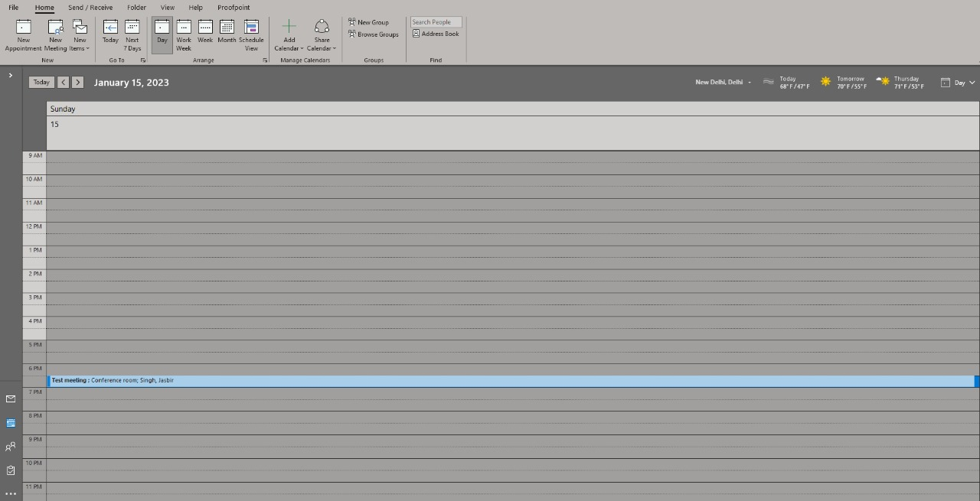Expand the Day view selector near the weather

pos(957,82)
